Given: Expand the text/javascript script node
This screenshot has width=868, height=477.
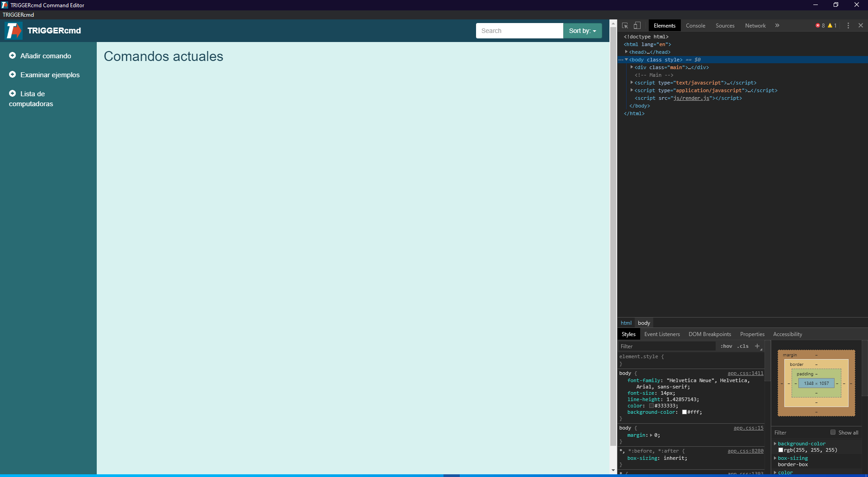Looking at the screenshot, I should tap(632, 82).
